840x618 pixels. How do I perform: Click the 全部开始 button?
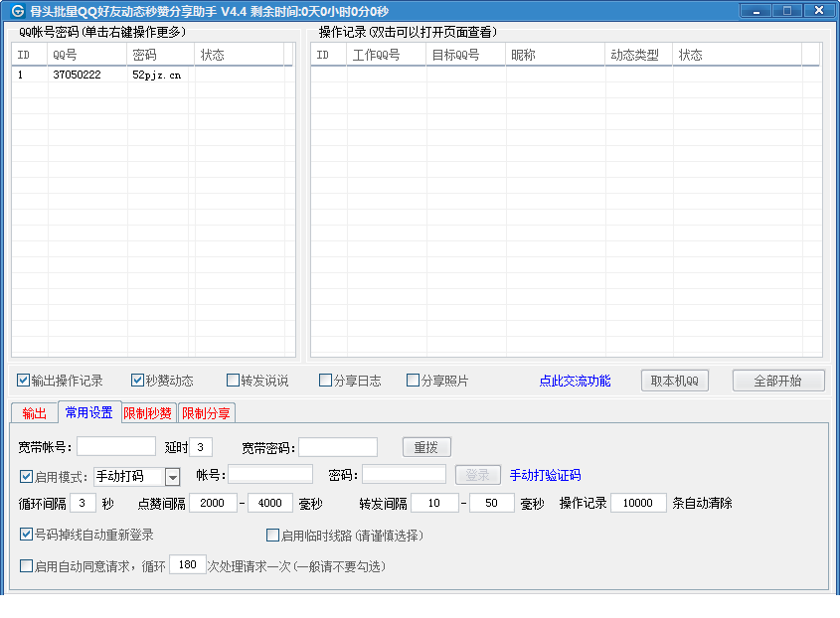(777, 381)
